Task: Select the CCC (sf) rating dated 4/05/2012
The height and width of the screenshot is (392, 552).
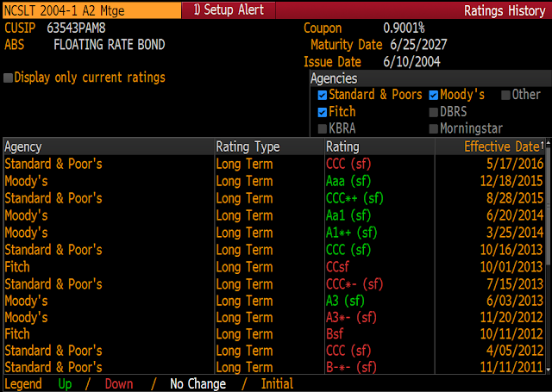Action: click(x=348, y=351)
